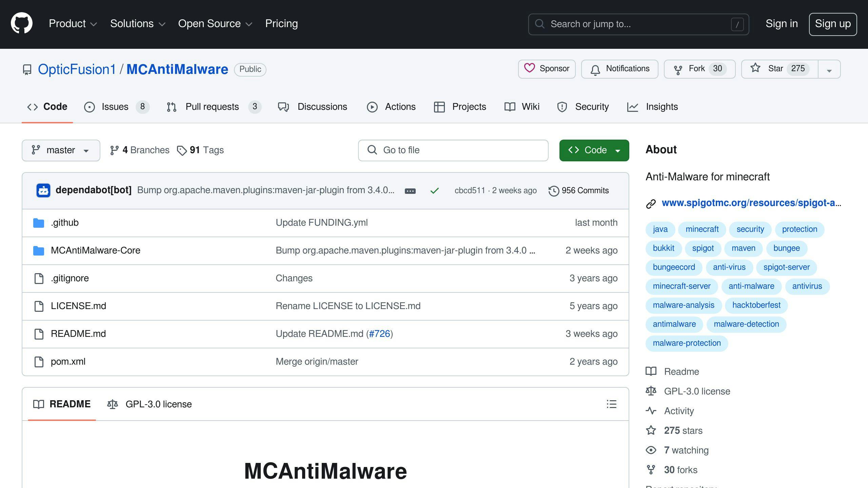
Task: Click the Issues circle icon
Action: pos(89,107)
